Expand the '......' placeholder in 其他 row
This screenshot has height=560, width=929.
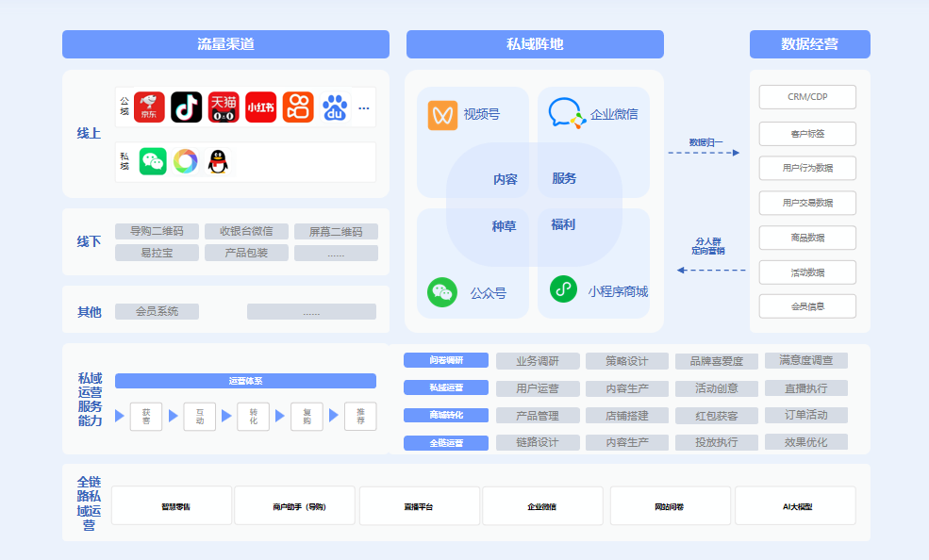(311, 311)
